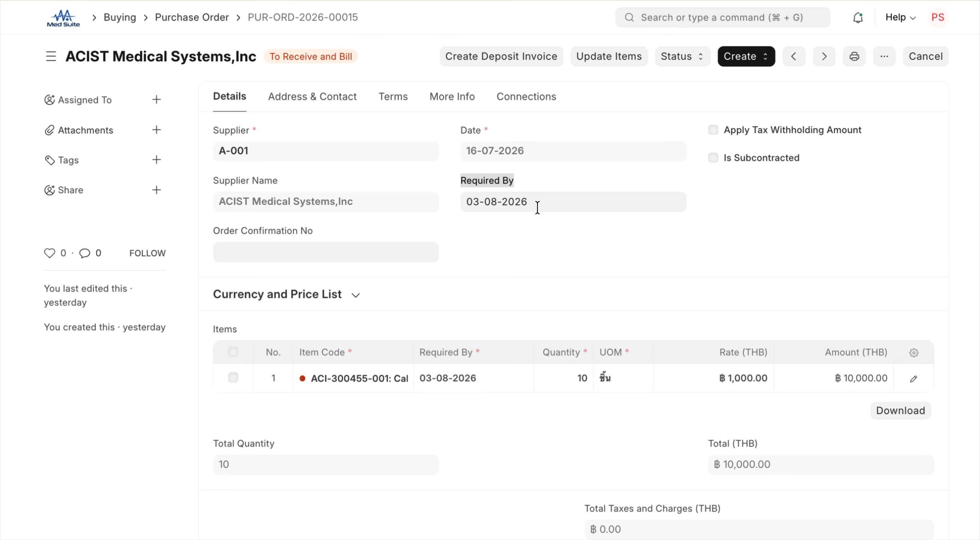980x540 pixels.
Task: Enable Apply Tax Withholding Amount
Action: tap(713, 130)
